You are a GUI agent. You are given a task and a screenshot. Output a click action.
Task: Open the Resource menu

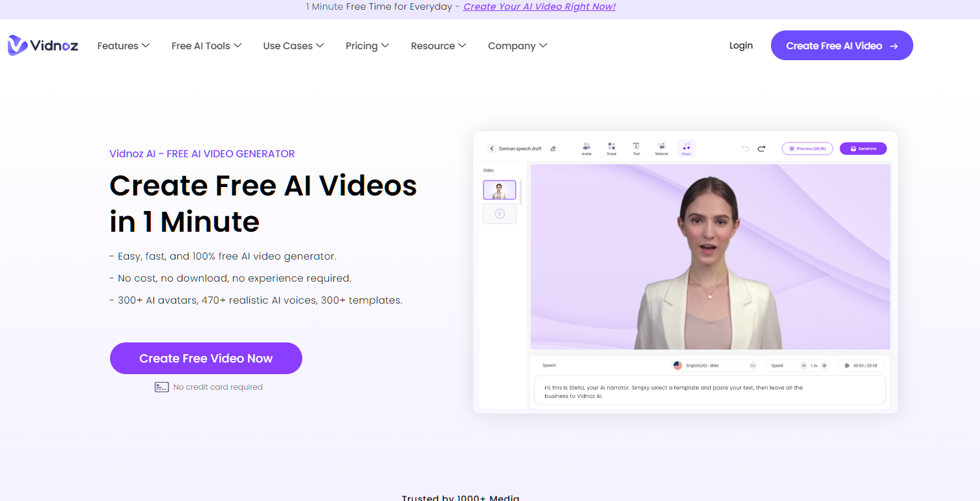[438, 46]
